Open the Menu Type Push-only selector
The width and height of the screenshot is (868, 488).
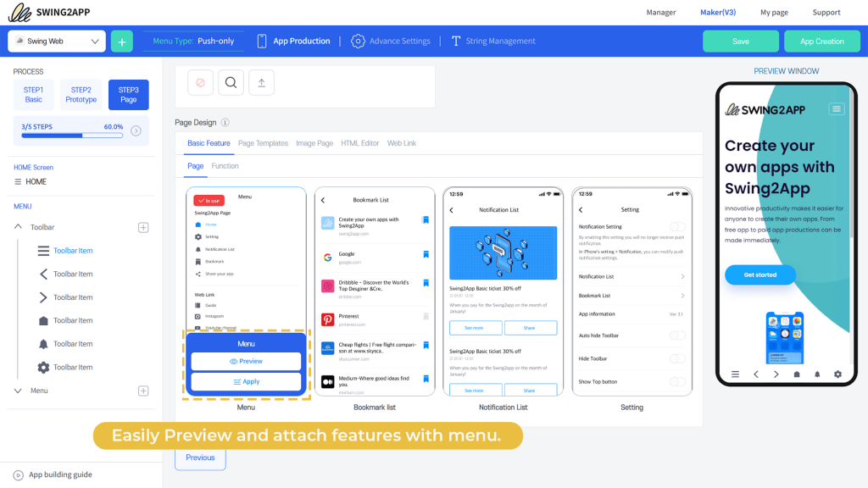click(x=193, y=41)
